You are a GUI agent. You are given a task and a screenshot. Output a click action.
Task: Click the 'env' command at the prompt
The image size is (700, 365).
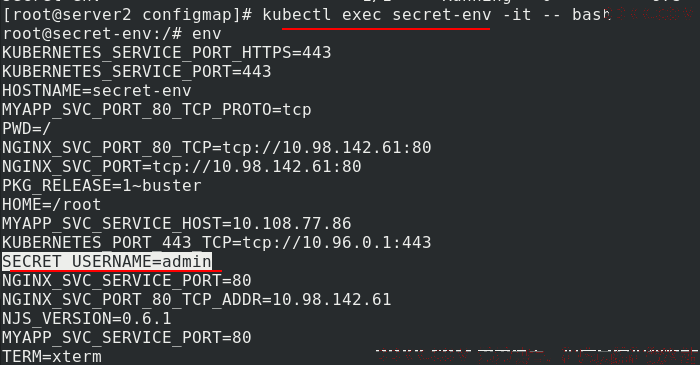(x=206, y=34)
